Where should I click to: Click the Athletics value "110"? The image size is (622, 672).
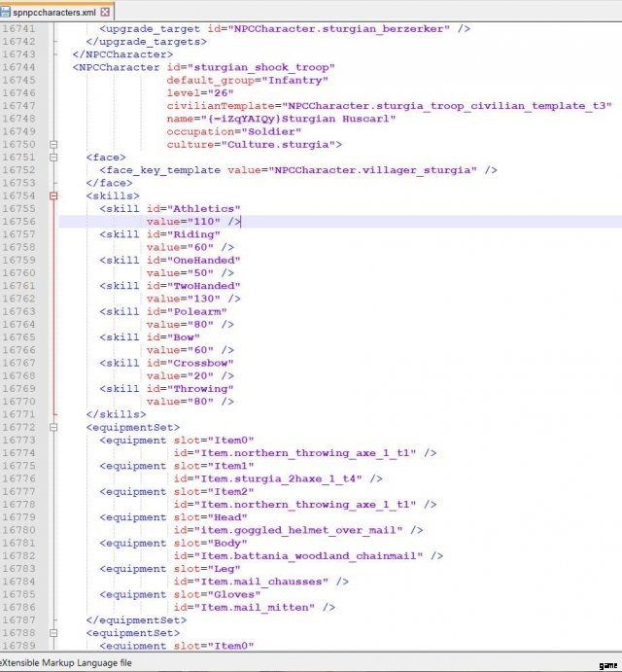pos(203,222)
